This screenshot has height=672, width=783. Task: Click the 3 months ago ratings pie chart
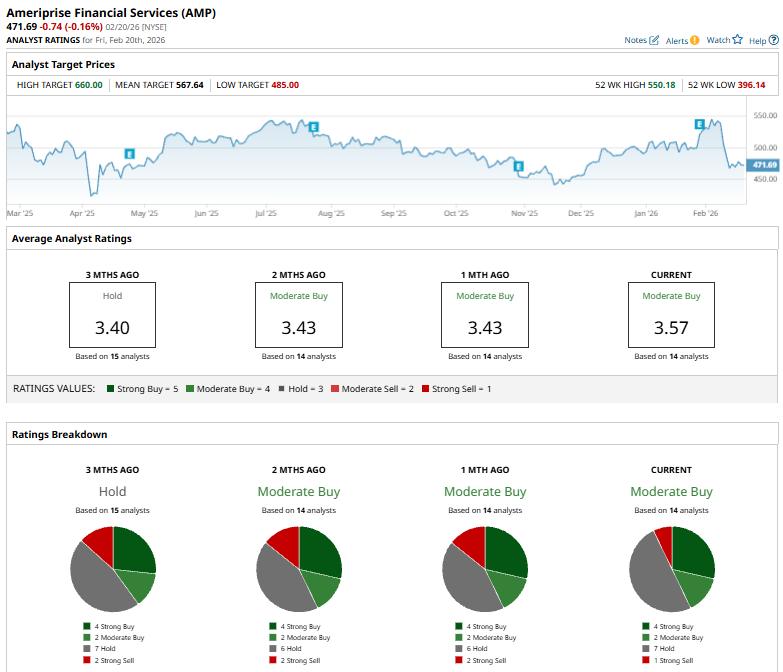pos(113,569)
